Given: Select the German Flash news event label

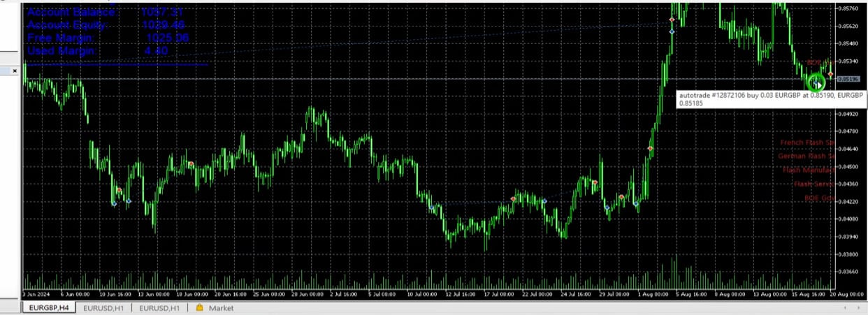Looking at the screenshot, I should pyautogui.click(x=806, y=156).
